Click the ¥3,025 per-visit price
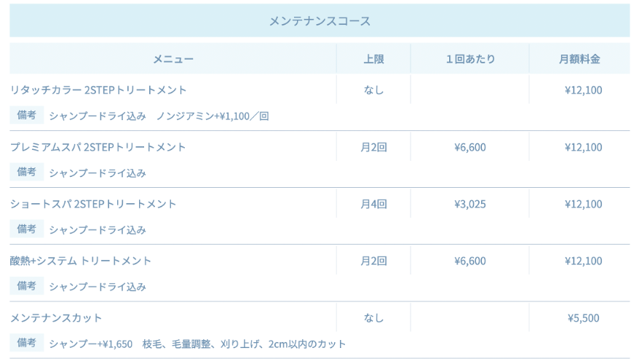This screenshot has height=364, width=642. 469,204
